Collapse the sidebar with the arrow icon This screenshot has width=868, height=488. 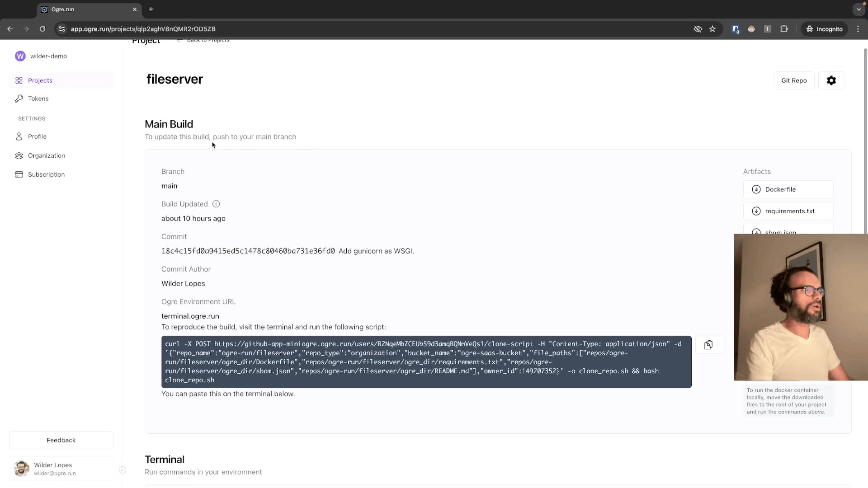click(x=122, y=470)
